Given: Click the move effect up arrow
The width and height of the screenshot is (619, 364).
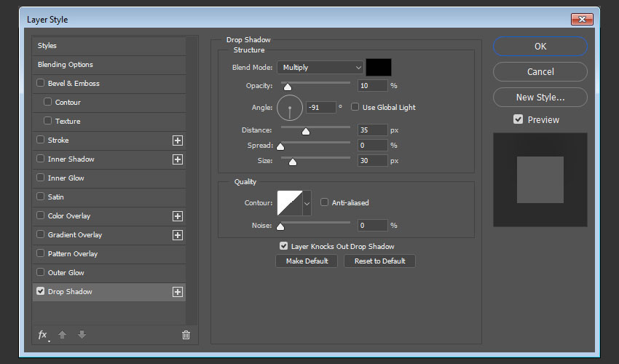Looking at the screenshot, I should click(63, 335).
